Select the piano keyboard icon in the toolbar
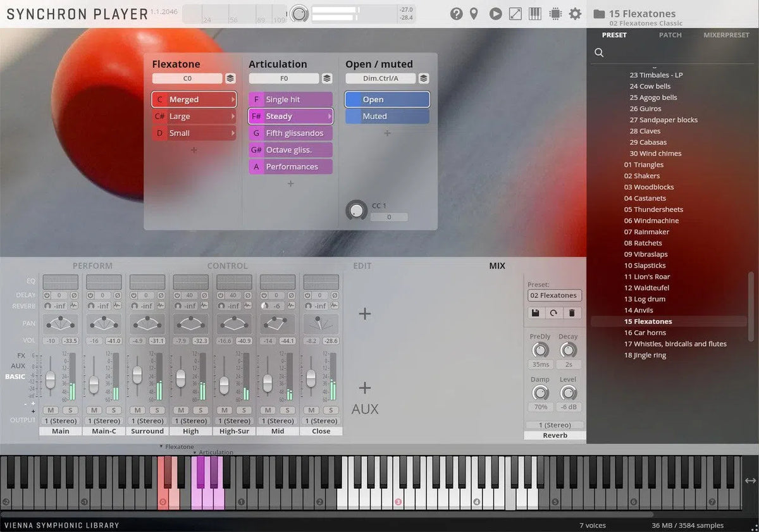 pos(535,13)
